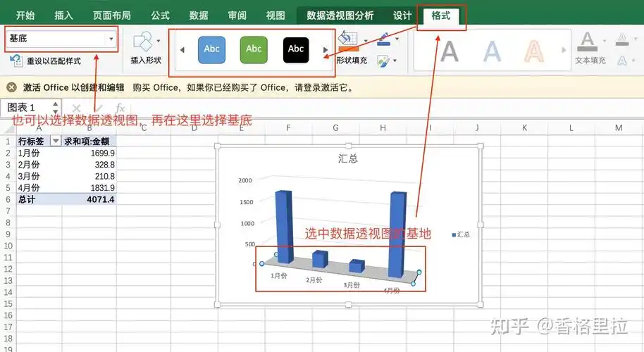The image size is (644, 352).
Task: Open the 数据透视图分析 tab
Action: point(340,15)
